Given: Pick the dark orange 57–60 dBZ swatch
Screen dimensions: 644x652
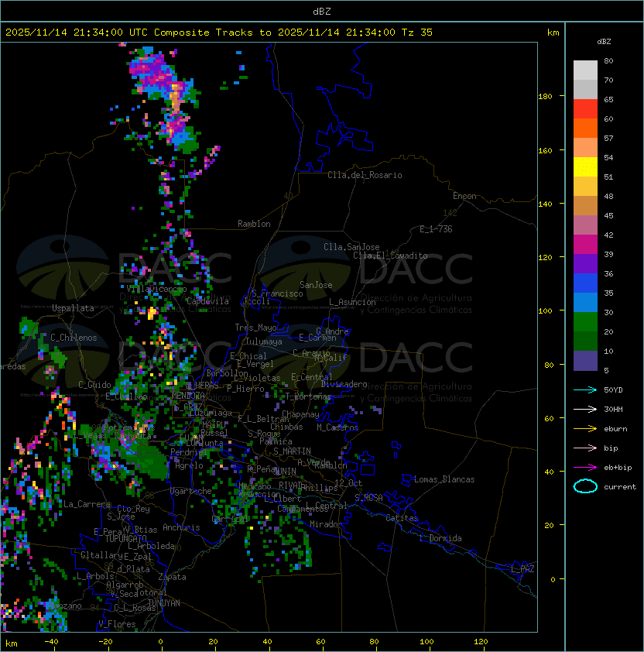Looking at the screenshot, I should 585,129.
